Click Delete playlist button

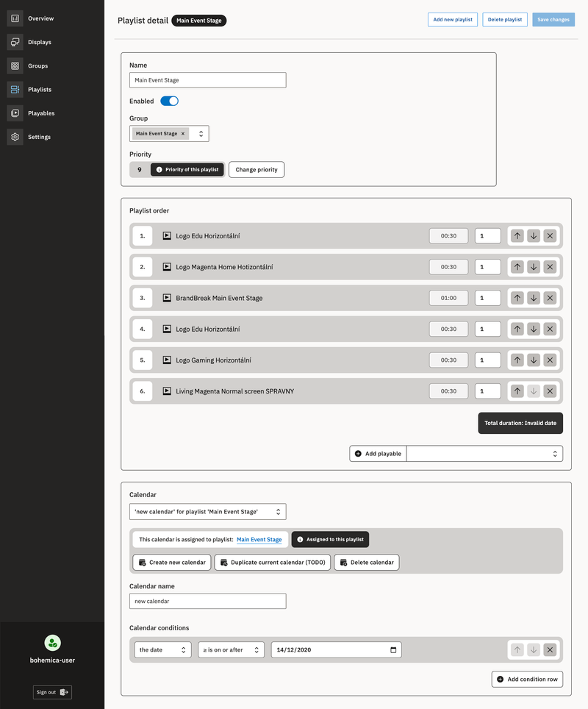pos(505,19)
